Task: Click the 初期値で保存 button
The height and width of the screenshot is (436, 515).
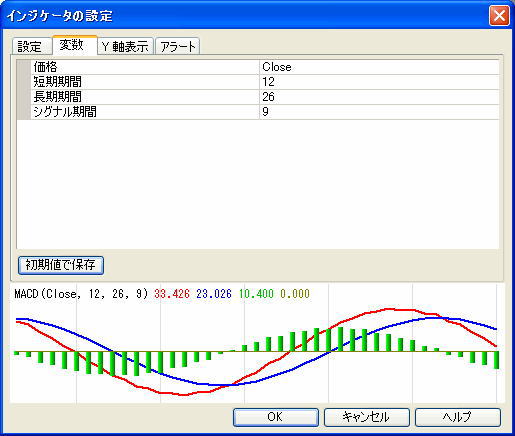Action: click(61, 265)
